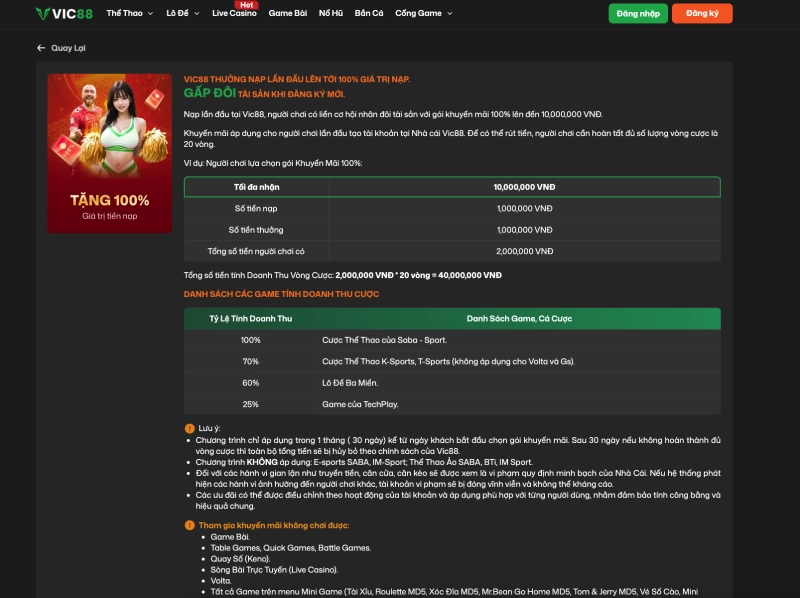Click the Lô Đề Ba Miền row text
The height and width of the screenshot is (598, 800).
350,383
